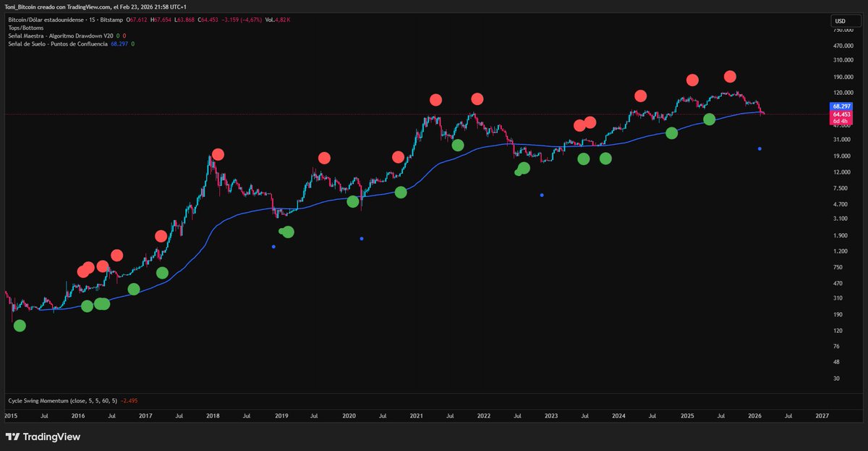Click the 2021 time axis label
The width and height of the screenshot is (868, 451).
coord(416,416)
